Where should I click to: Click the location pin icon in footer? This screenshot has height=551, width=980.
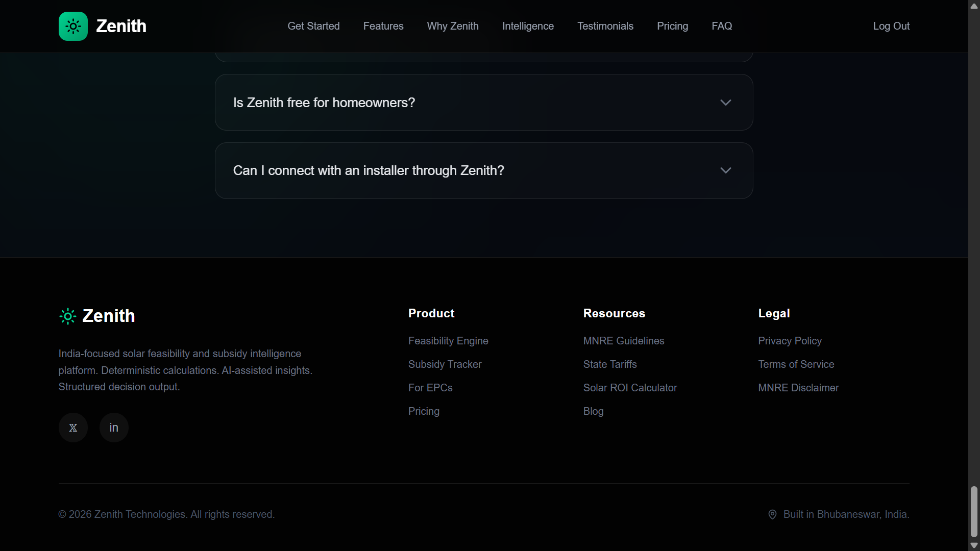click(x=772, y=514)
